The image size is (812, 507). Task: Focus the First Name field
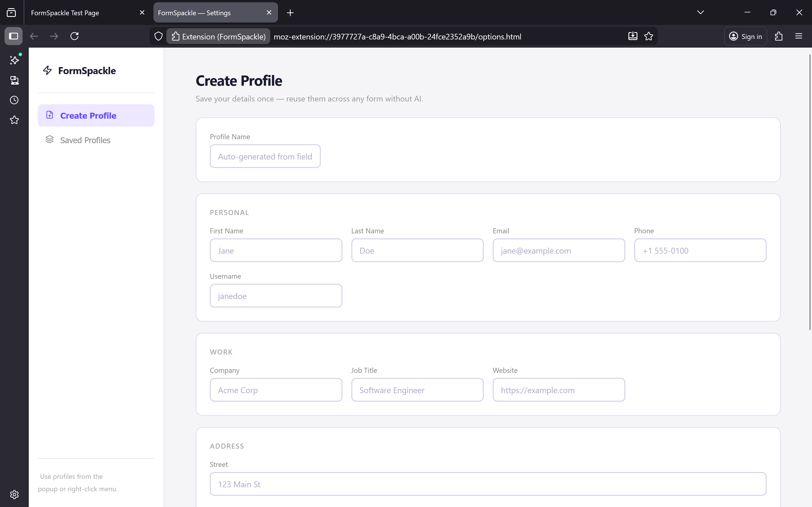276,251
